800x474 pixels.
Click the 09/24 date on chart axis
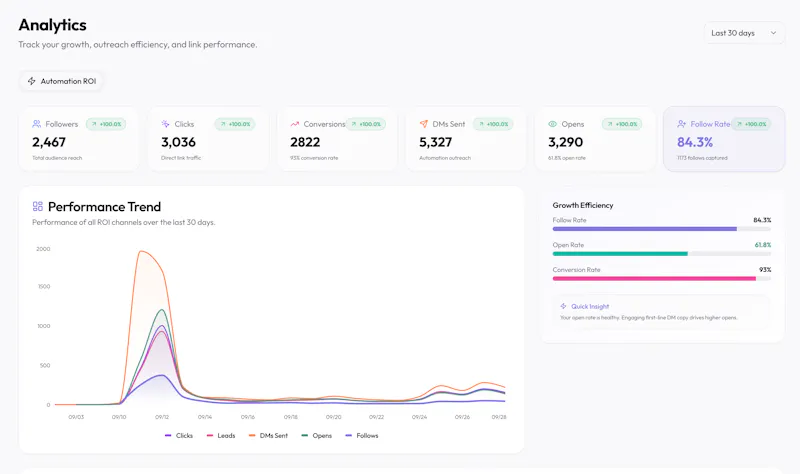click(x=419, y=417)
